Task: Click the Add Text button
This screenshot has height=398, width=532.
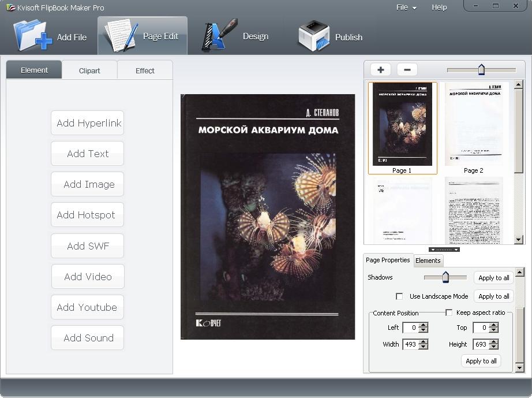Action: [x=88, y=154]
